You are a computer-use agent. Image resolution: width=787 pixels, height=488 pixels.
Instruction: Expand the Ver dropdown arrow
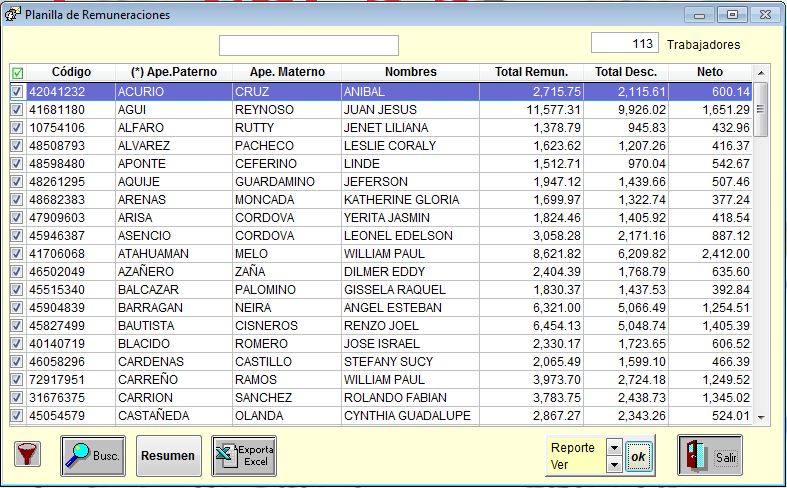point(613,465)
